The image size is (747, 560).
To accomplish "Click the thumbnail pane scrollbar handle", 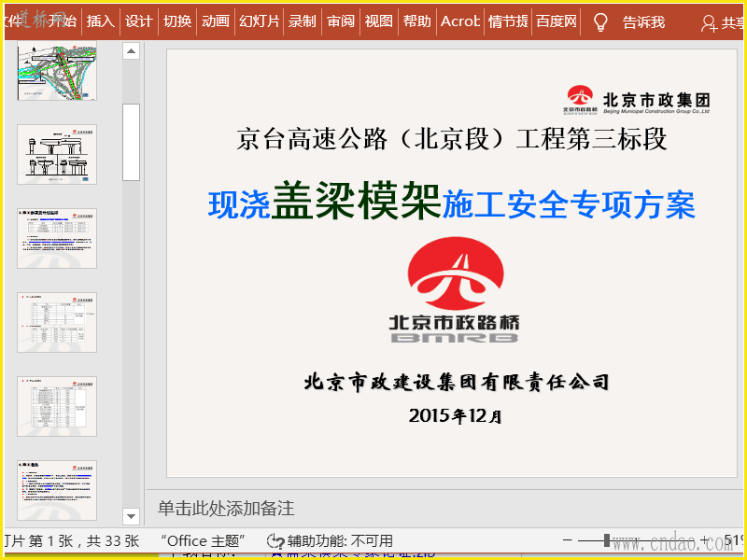I will pos(131,143).
